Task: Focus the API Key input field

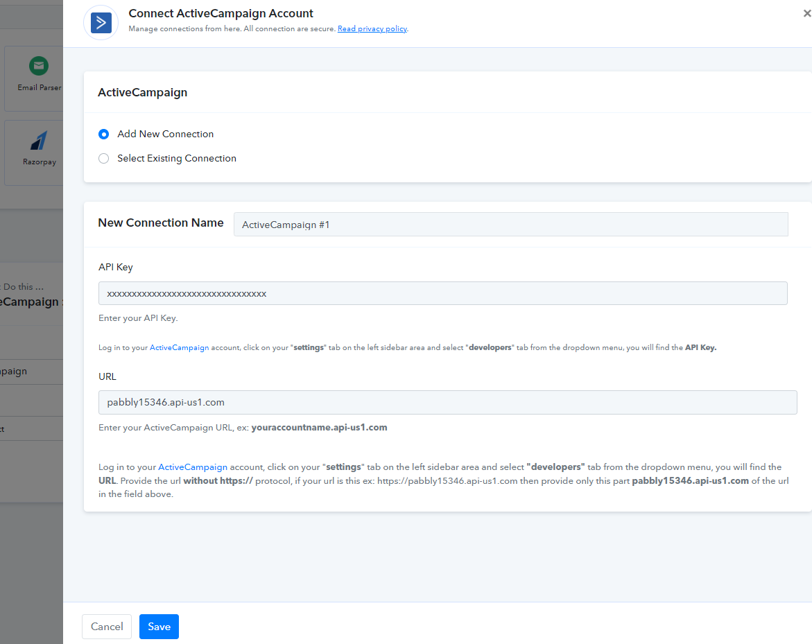Action: coord(443,293)
